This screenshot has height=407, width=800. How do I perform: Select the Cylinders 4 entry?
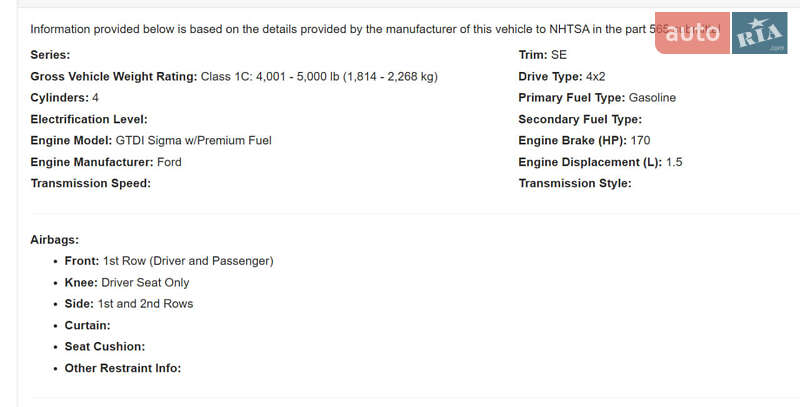coord(95,98)
